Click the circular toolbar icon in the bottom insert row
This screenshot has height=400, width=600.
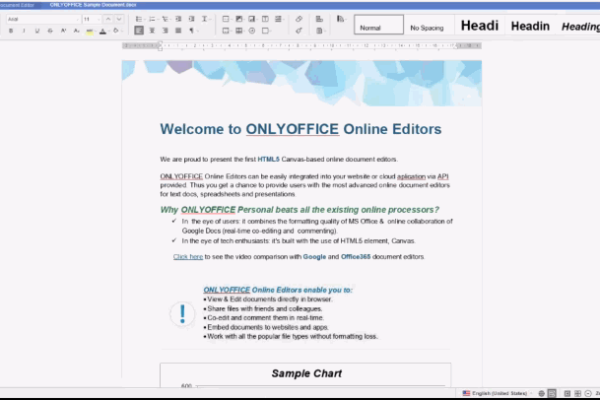coord(252,31)
